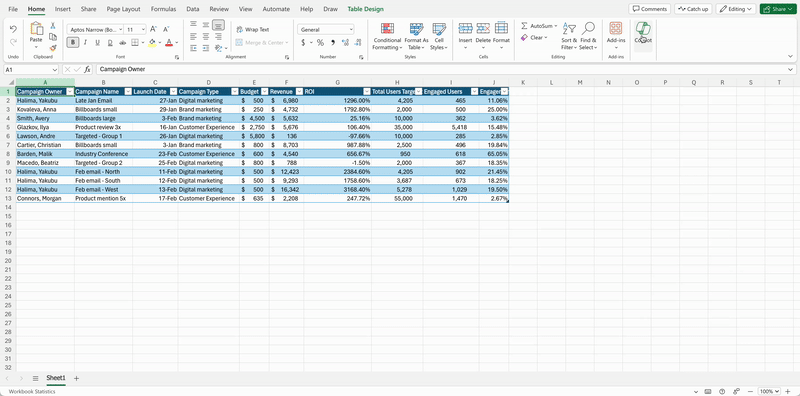Viewport: 800px width, 396px height.
Task: Open Conditional Formatting menu
Action: (387, 36)
